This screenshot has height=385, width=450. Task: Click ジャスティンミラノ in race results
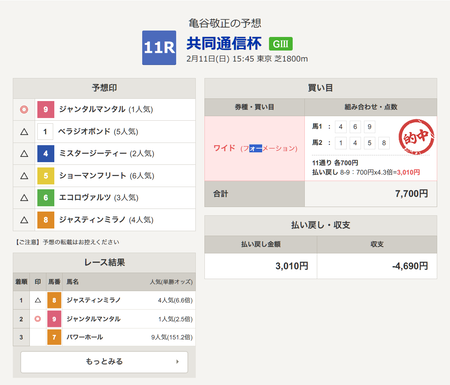click(93, 300)
